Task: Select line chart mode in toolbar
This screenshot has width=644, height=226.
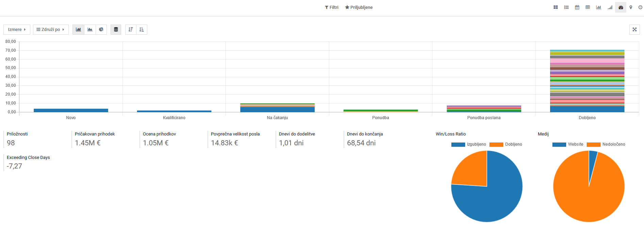Action: click(x=90, y=30)
